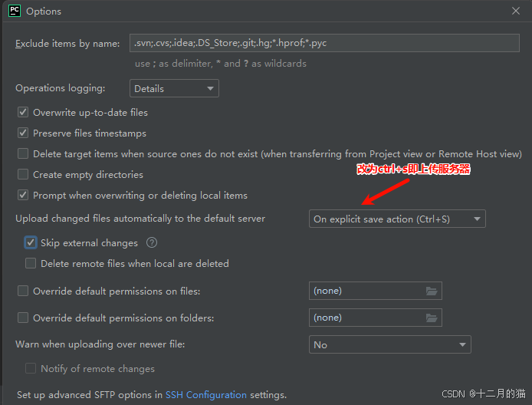532x405 pixels.
Task: Click 'Operations logging:' label
Action: click(61, 88)
